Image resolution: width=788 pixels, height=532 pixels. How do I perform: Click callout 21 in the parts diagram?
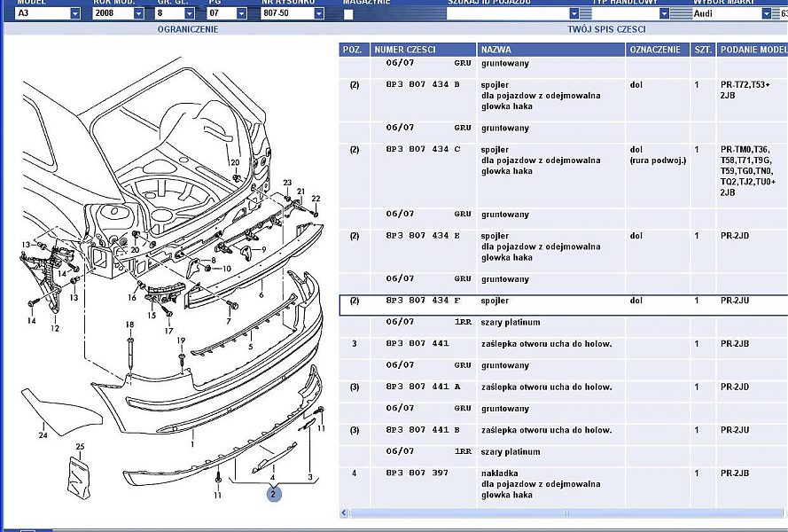[301, 192]
